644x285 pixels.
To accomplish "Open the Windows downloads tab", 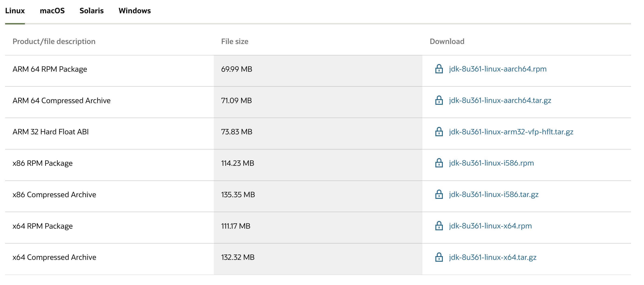I will point(135,11).
